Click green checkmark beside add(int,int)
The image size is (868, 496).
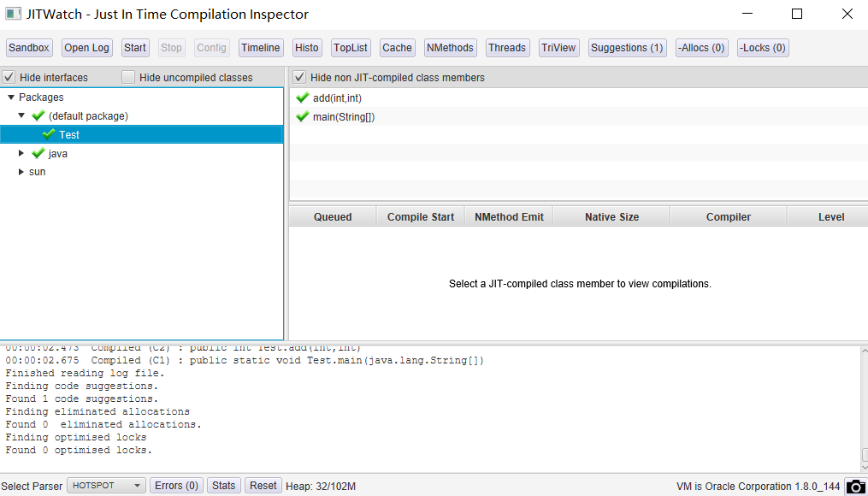(302, 98)
